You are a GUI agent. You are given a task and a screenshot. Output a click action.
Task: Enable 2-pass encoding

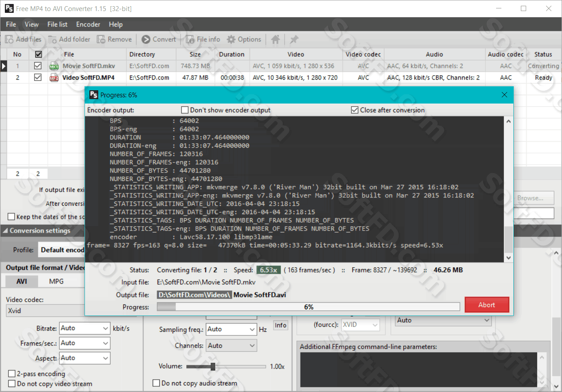[12, 374]
